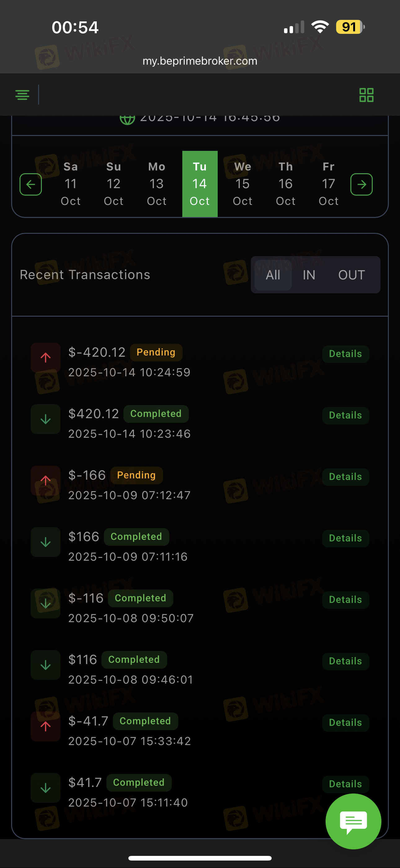Select Wednesday 15 Oct in calendar
Viewport: 400px width, 868px height.
point(242,184)
